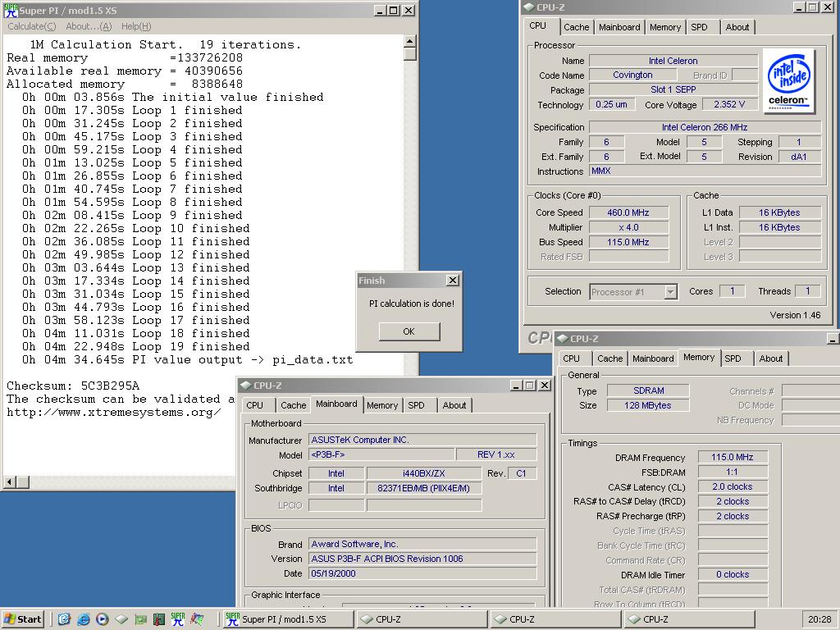Image resolution: width=840 pixels, height=630 pixels.
Task: Click the taskbar clock showing 20:28
Action: tap(819, 619)
